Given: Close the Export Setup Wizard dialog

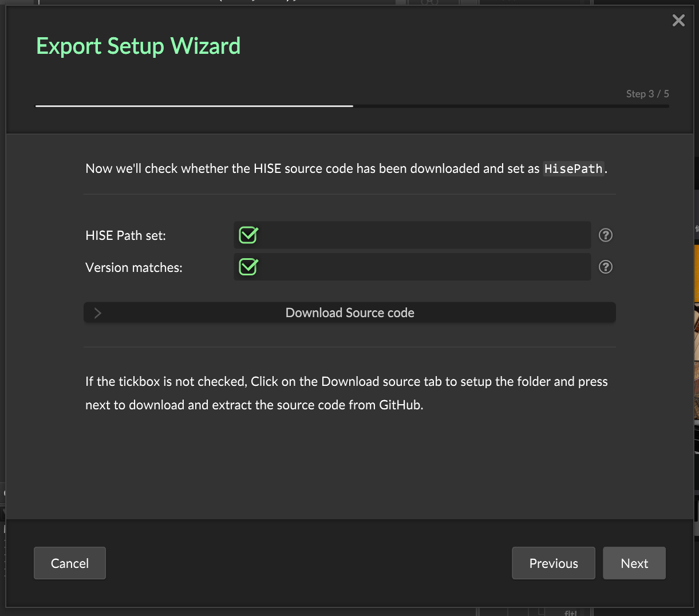Looking at the screenshot, I should [x=678, y=21].
